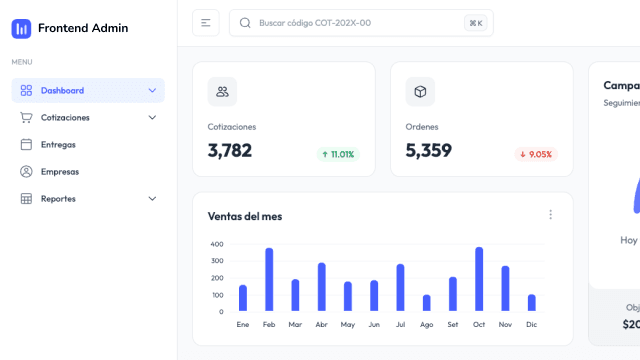Click the Jul bar in sales chart

[x=400, y=288]
